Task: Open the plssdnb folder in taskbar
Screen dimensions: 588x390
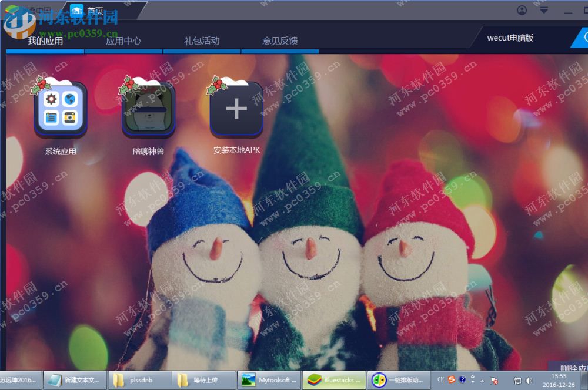Action: pos(140,380)
